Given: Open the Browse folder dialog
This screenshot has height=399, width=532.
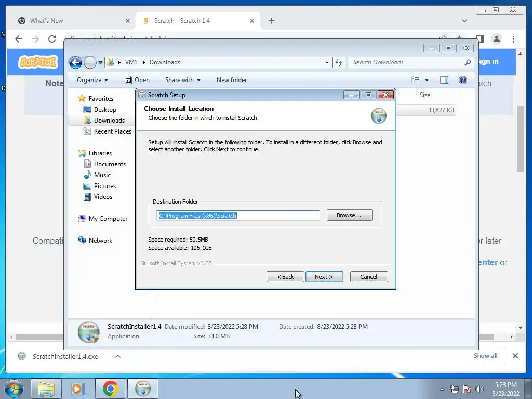Looking at the screenshot, I should click(x=349, y=215).
